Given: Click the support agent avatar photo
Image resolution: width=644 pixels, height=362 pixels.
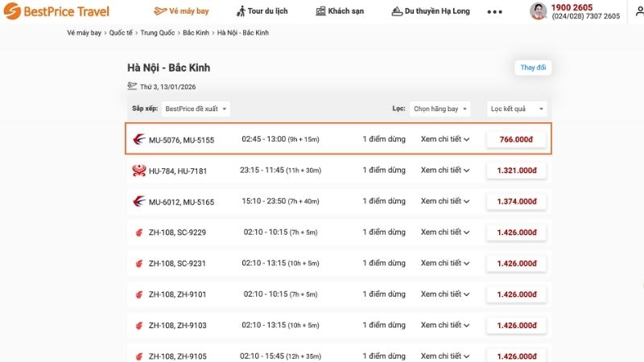Looking at the screenshot, I should (x=538, y=11).
